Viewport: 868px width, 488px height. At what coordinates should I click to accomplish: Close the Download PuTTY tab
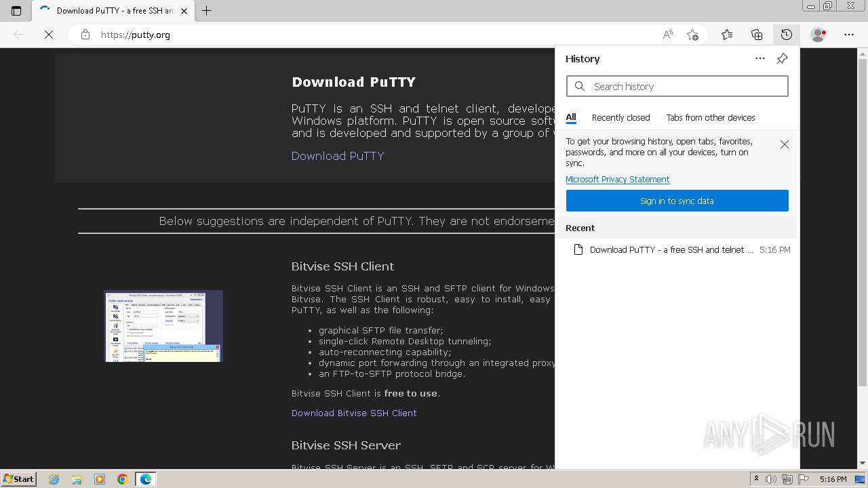[x=184, y=11]
